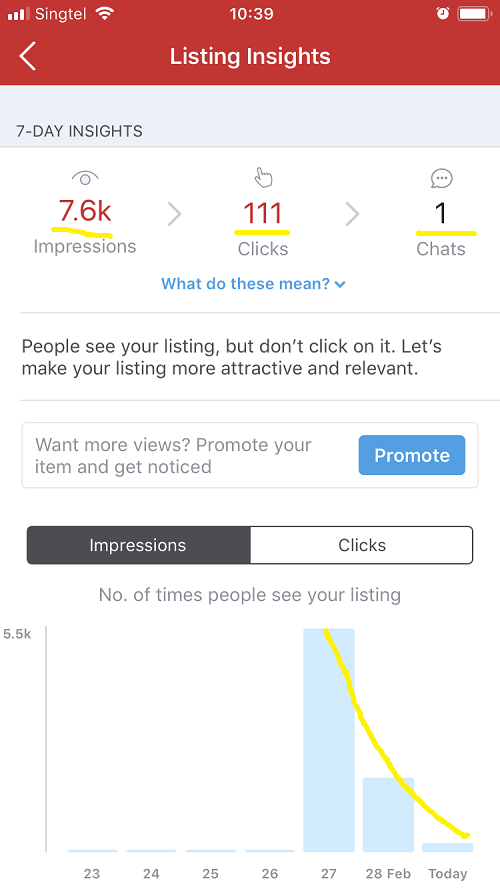The height and width of the screenshot is (889, 500).
Task: Tap the 111 clicks figure
Action: coord(262,214)
